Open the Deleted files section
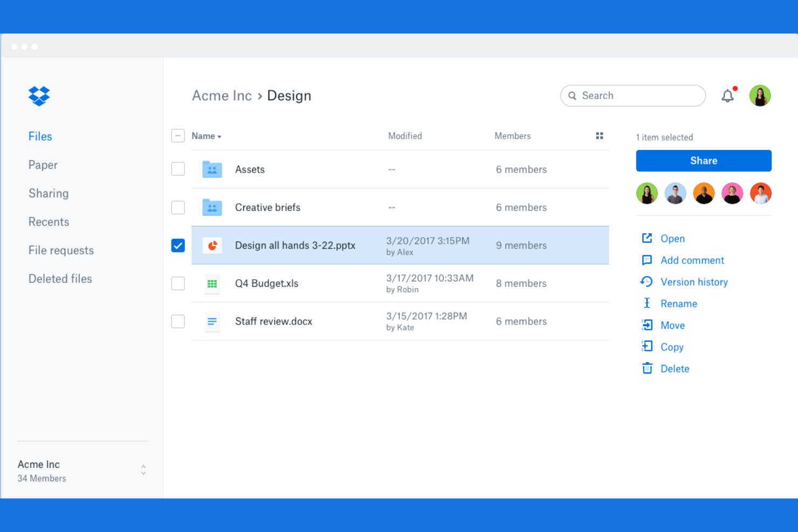Viewport: 798px width, 532px height. click(x=60, y=278)
